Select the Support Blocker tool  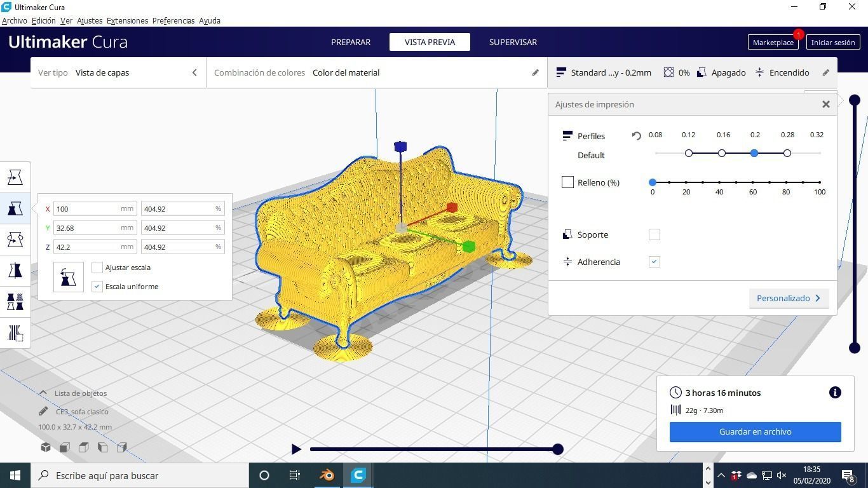[x=15, y=333]
